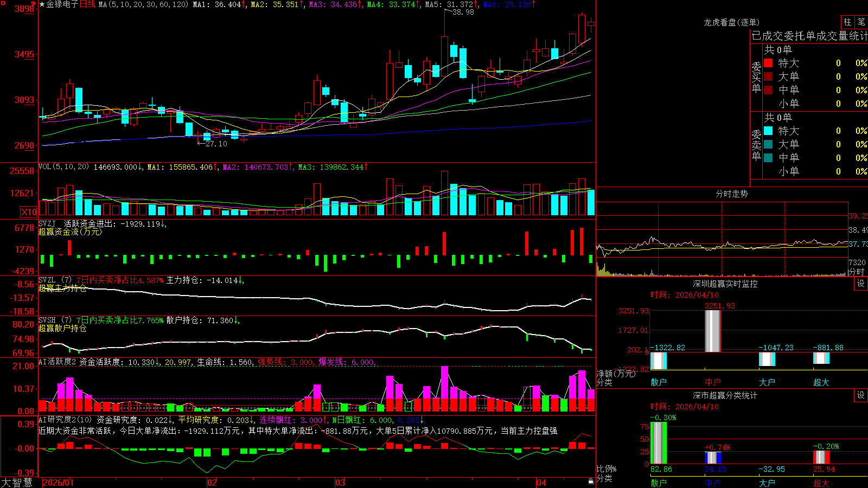Image resolution: width=868 pixels, height=488 pixels.
Task: Click the -32.95 大户 value in 深市超赢分类统计
Action: (x=771, y=469)
